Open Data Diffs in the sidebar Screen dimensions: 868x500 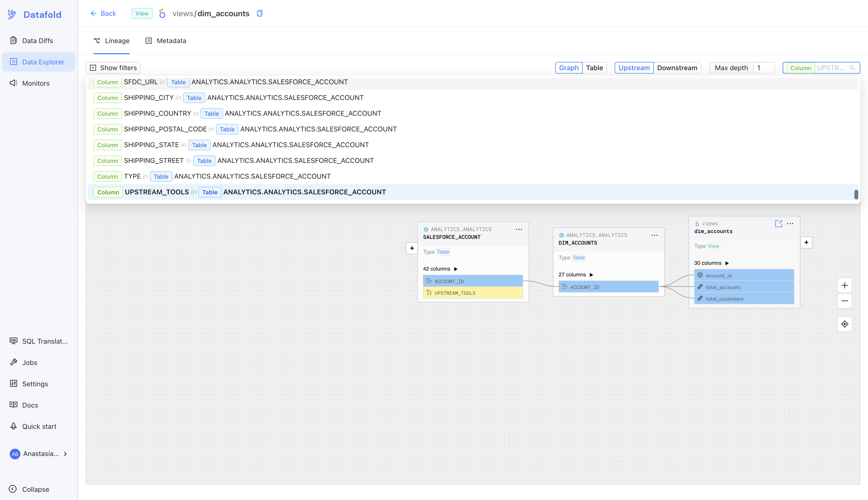(39, 40)
